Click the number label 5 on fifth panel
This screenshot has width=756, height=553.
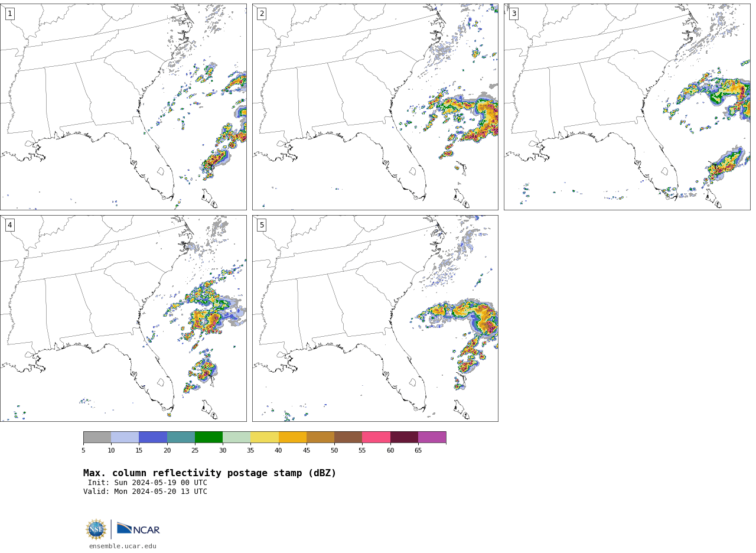(262, 225)
